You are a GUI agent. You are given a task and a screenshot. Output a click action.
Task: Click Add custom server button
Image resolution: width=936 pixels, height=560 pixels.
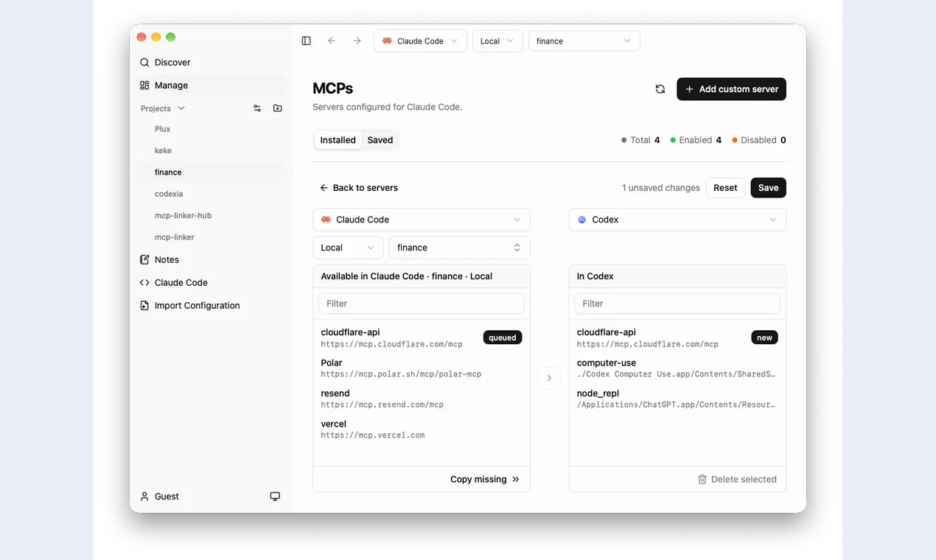point(731,89)
